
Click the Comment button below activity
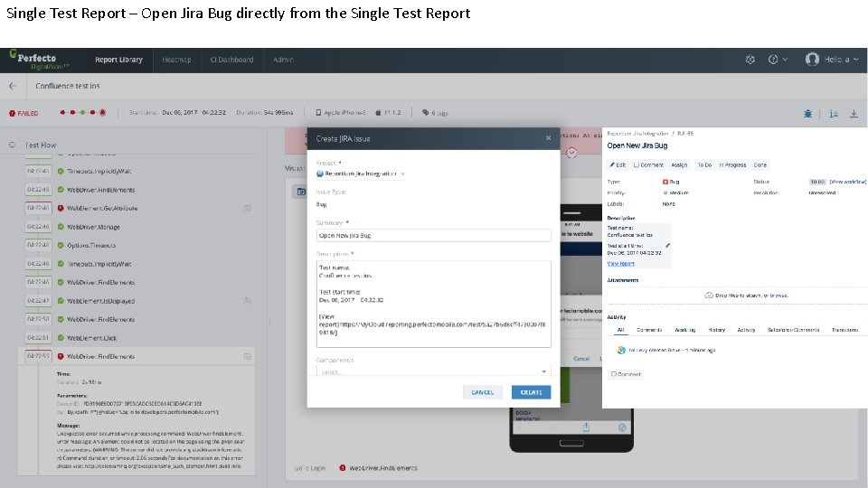coord(626,374)
